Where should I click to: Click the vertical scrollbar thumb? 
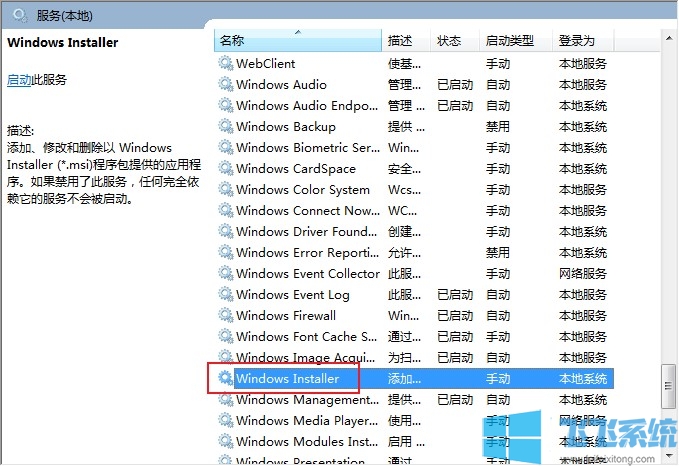pos(669,386)
